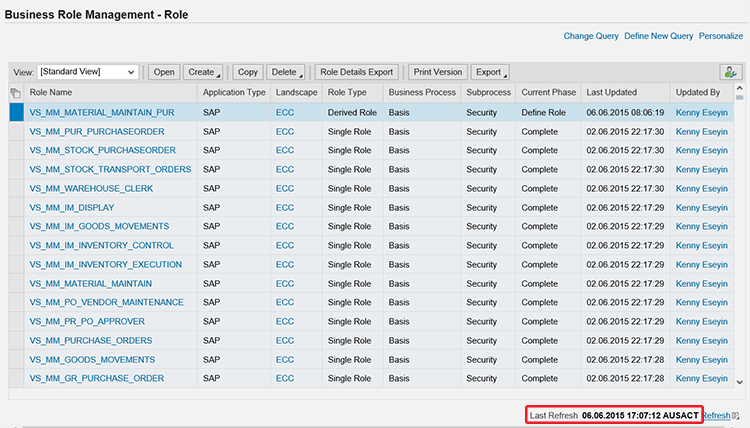The height and width of the screenshot is (428, 750).
Task: Click the Change Query link
Action: [590, 36]
